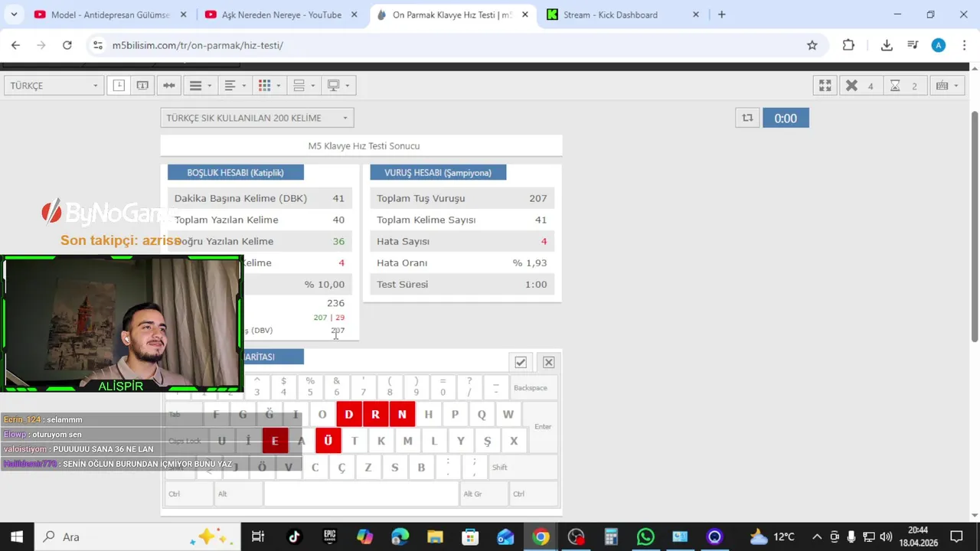Select the text-box mode icon beside clock
Image resolution: width=980 pixels, height=551 pixels.
(x=142, y=86)
